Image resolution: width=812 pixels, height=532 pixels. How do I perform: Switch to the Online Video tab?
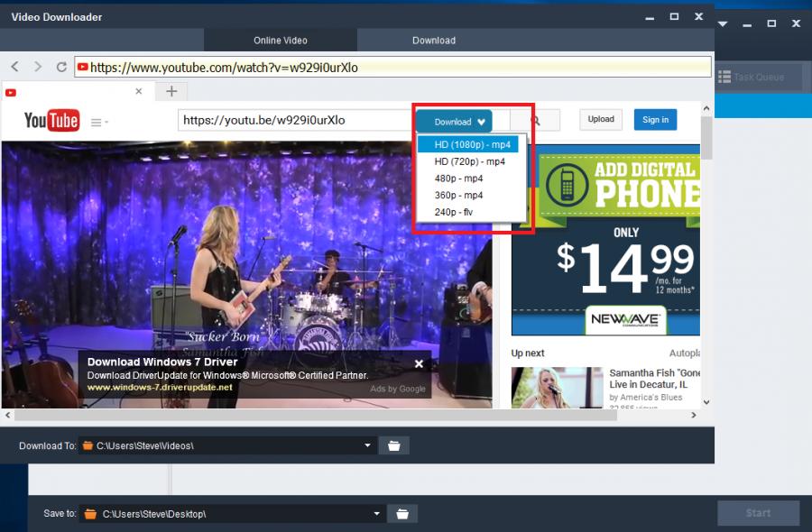tap(281, 41)
